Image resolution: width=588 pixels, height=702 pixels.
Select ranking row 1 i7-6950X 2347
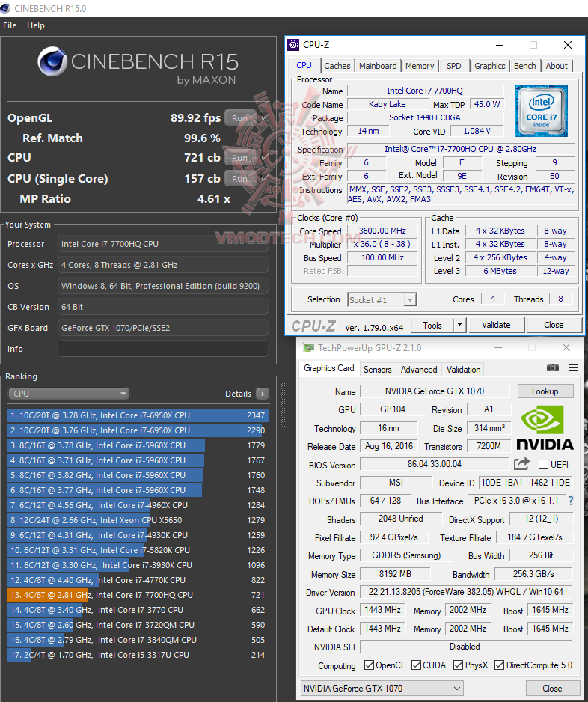(x=138, y=415)
